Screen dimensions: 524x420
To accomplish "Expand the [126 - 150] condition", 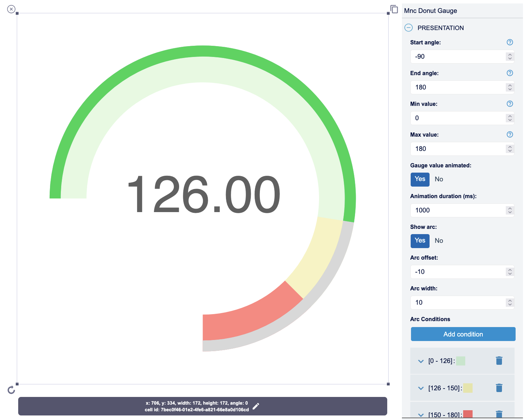I will (x=421, y=388).
